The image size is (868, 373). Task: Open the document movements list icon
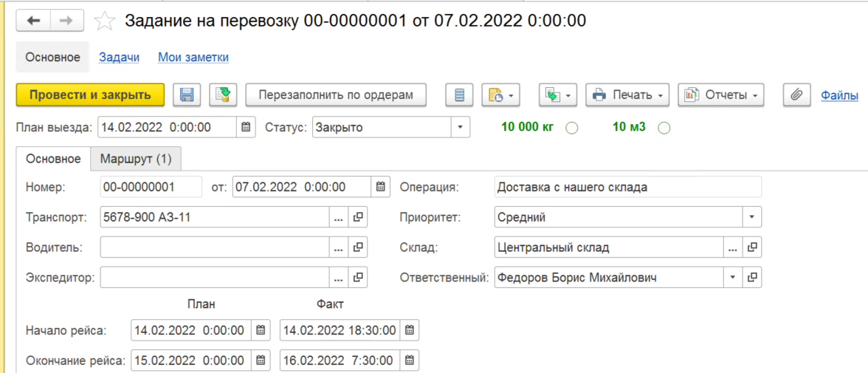(x=460, y=95)
